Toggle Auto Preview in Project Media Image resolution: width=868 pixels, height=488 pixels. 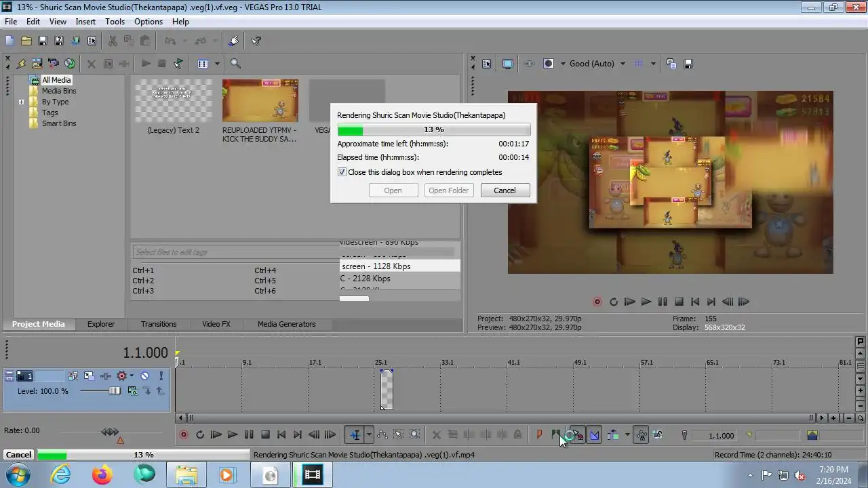tap(178, 64)
